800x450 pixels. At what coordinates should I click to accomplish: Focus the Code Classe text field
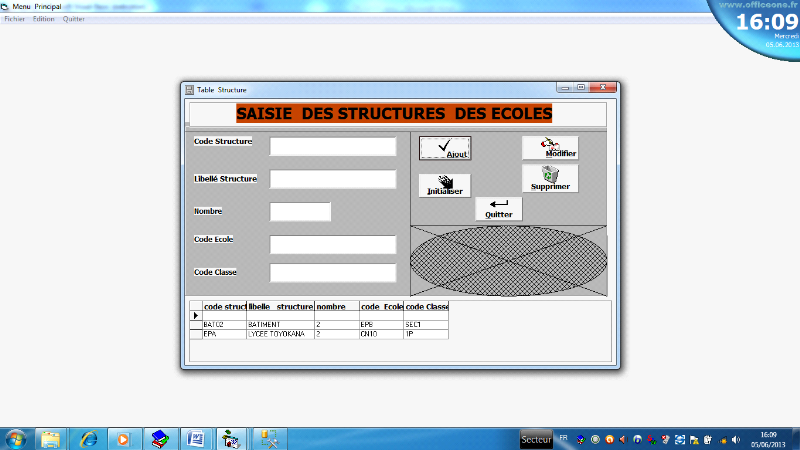[333, 273]
